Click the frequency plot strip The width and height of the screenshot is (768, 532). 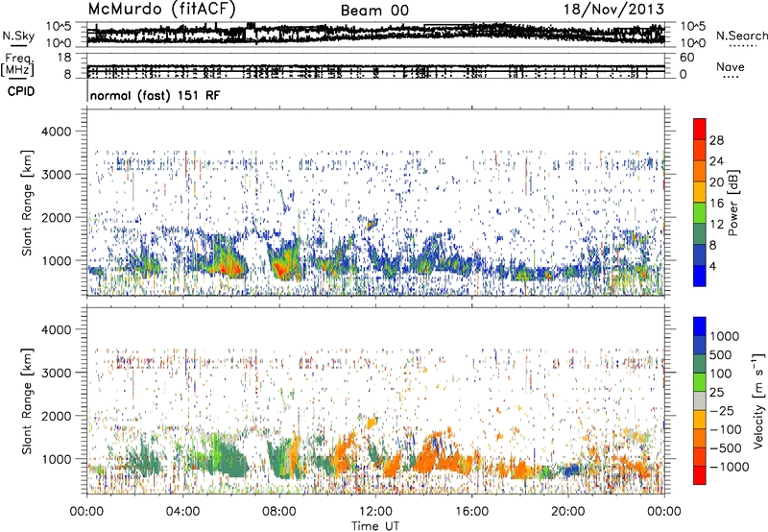pyautogui.click(x=375, y=65)
